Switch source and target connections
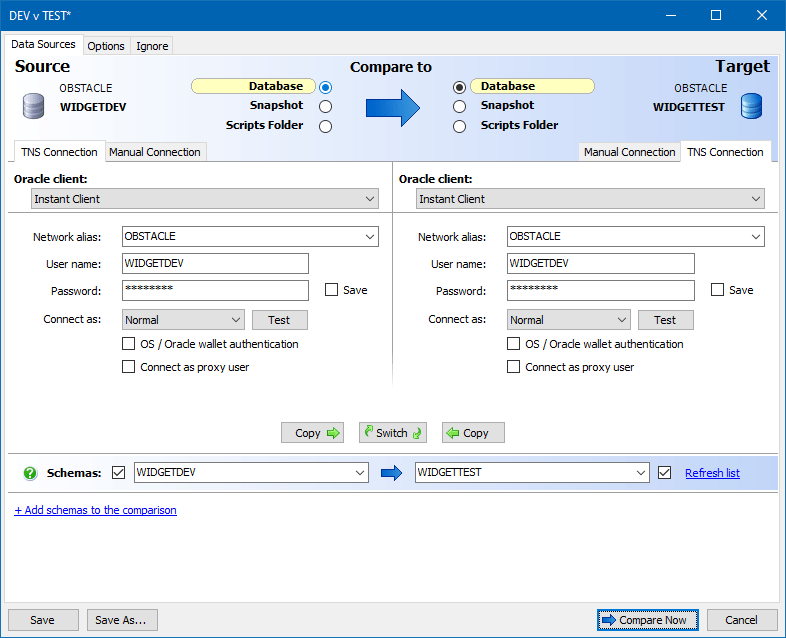786x638 pixels. click(x=393, y=433)
